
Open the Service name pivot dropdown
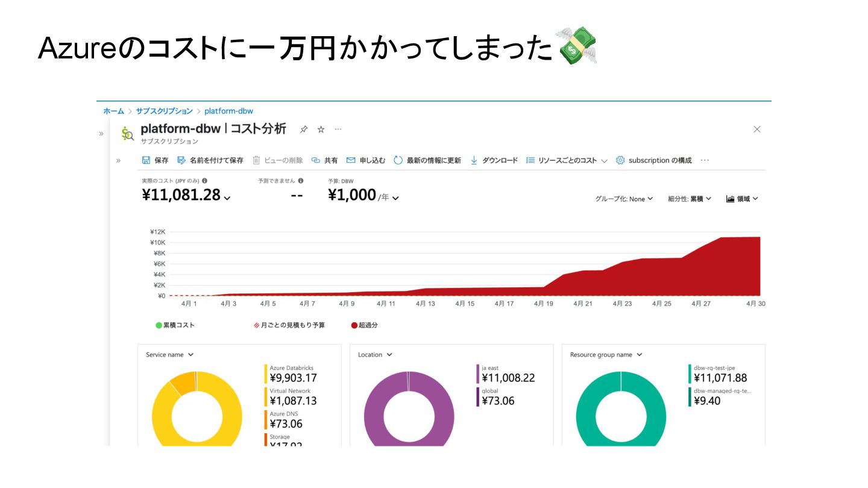(x=169, y=355)
